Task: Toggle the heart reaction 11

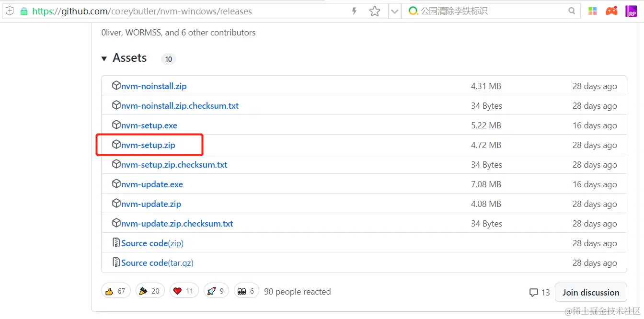Action: coord(184,291)
